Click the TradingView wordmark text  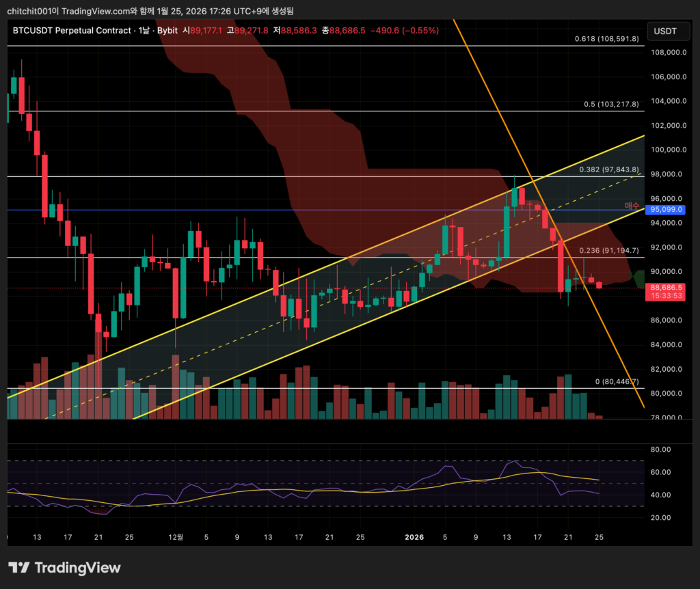[77, 568]
